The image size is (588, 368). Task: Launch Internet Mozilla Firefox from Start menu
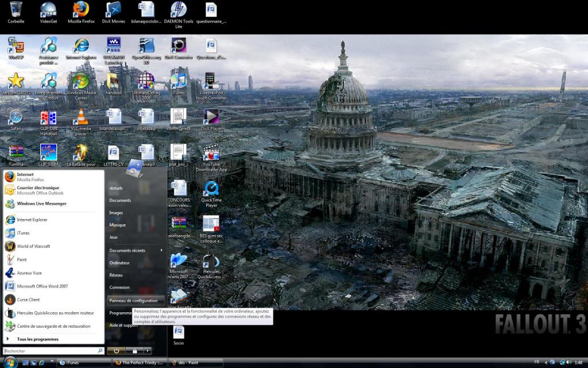tap(53, 177)
